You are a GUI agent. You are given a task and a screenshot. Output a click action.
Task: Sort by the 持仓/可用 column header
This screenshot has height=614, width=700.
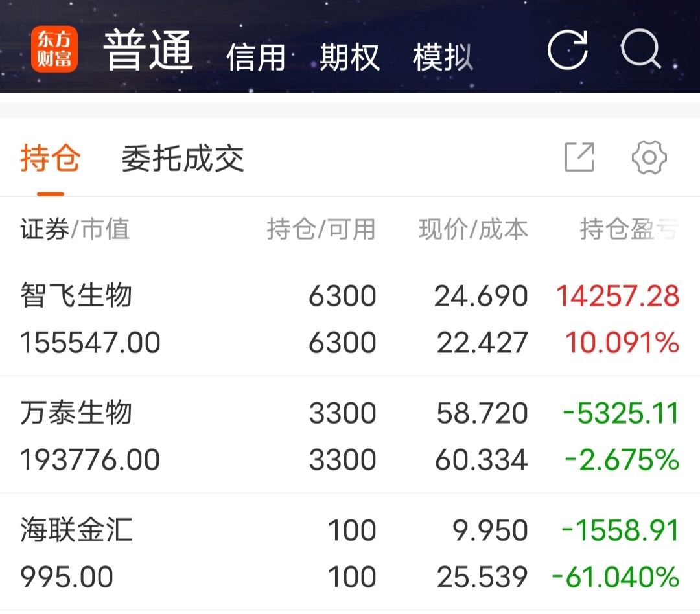tap(321, 229)
